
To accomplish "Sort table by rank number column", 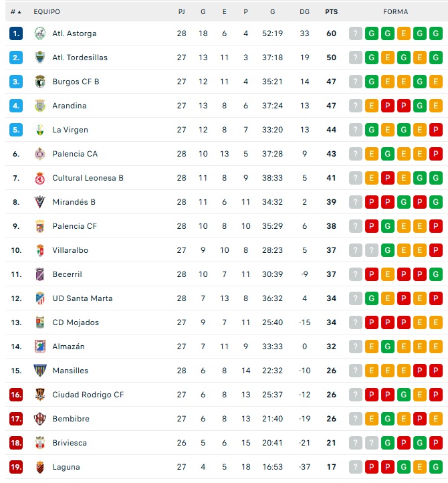I will pyautogui.click(x=16, y=12).
